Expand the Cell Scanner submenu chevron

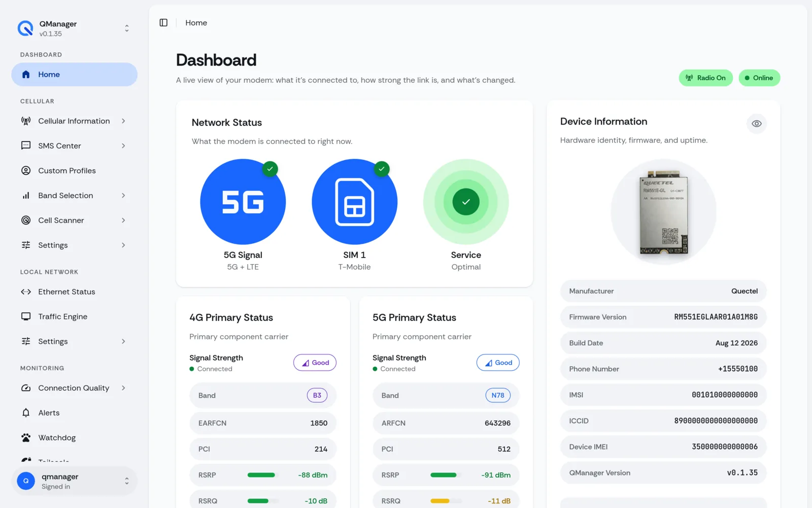123,220
